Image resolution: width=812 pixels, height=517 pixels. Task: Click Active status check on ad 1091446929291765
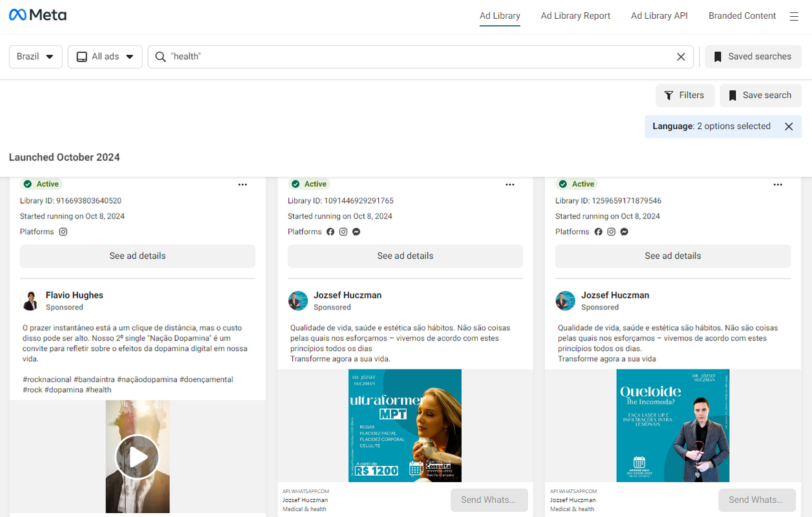tap(295, 184)
